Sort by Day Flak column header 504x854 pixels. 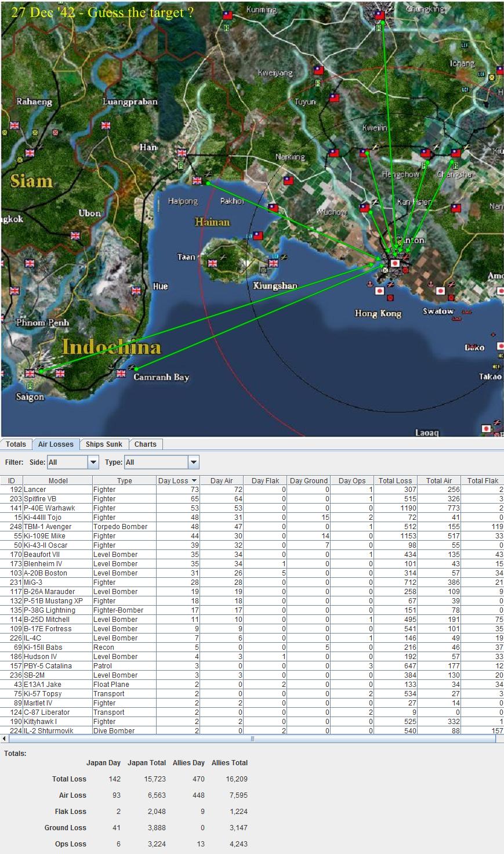[x=266, y=480]
